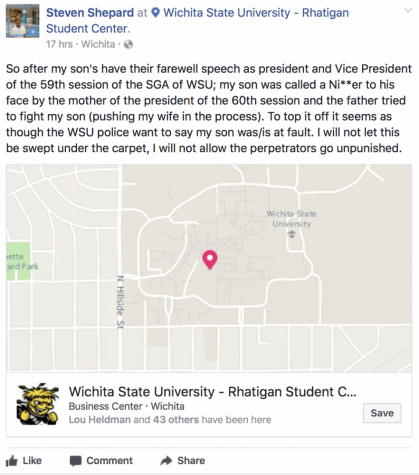Screen dimensions: 419x475
Task: Click the Lou Heldman name link
Action: (x=100, y=420)
